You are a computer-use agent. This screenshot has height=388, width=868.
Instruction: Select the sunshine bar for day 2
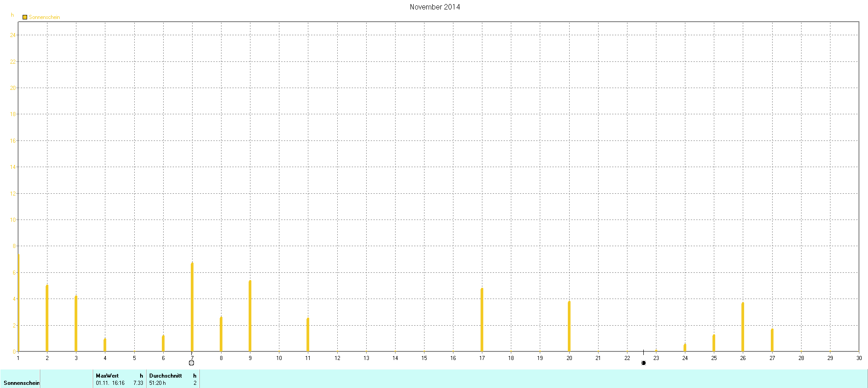(47, 318)
